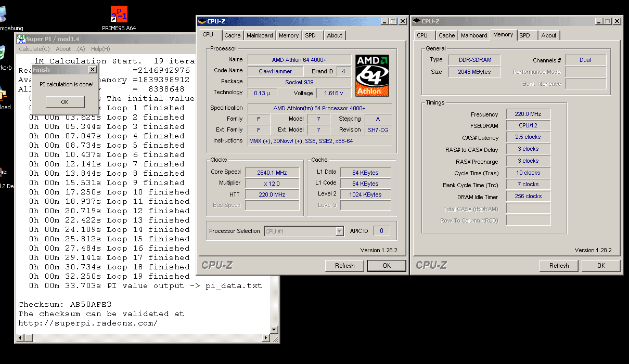Switch to About tab in CPU window

(x=335, y=35)
